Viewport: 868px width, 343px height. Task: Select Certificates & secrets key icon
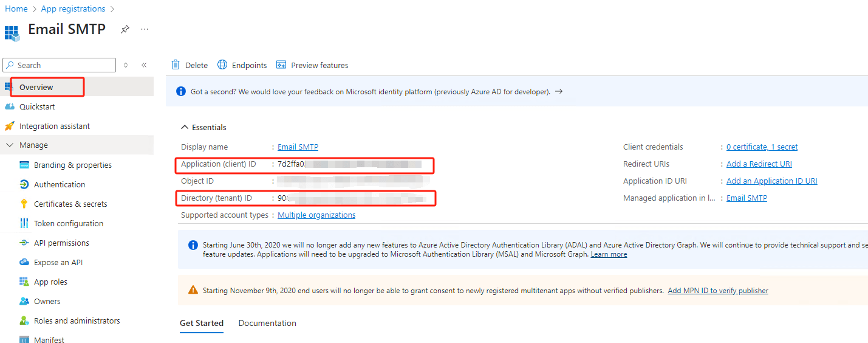pyautogui.click(x=24, y=204)
